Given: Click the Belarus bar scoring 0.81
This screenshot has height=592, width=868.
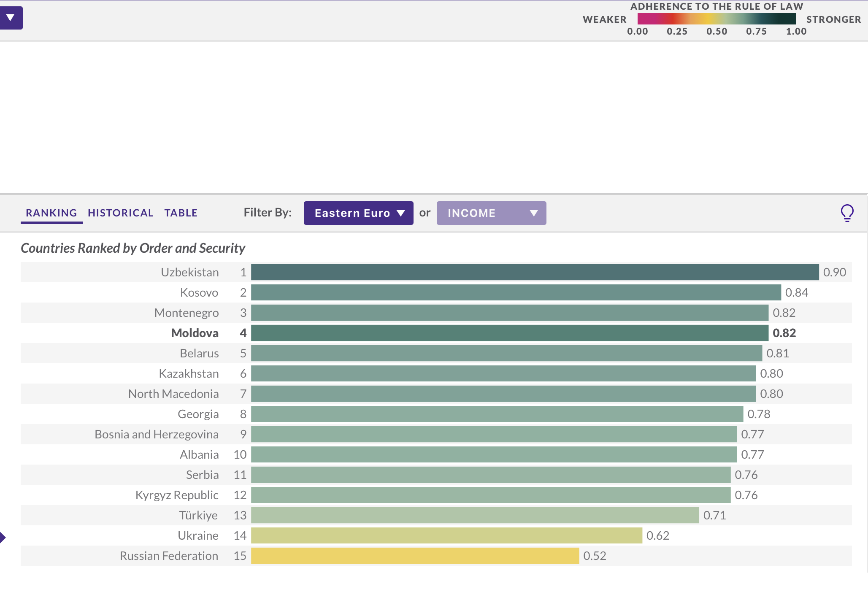Looking at the screenshot, I should pos(506,353).
